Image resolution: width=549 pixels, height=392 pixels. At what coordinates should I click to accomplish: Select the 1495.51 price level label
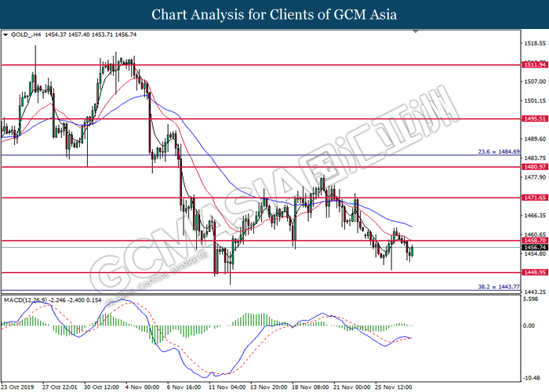pos(534,118)
